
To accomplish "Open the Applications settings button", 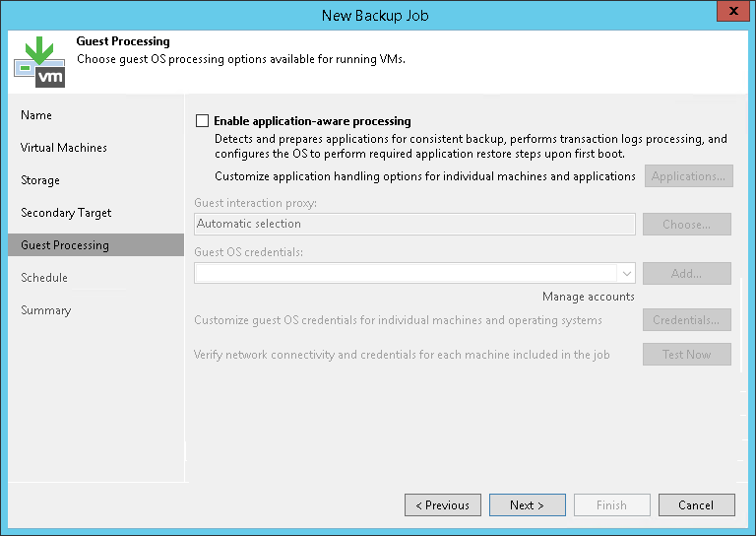I will tap(689, 176).
